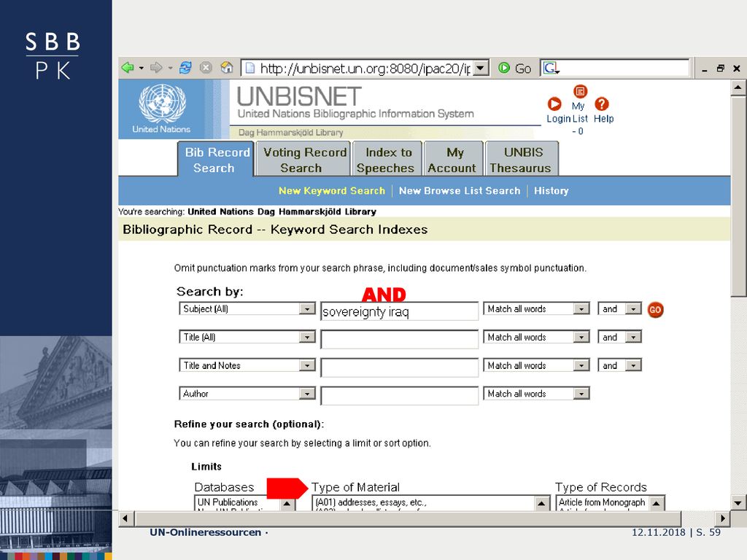
Task: Open the Back button history dropdown arrow
Action: point(142,68)
